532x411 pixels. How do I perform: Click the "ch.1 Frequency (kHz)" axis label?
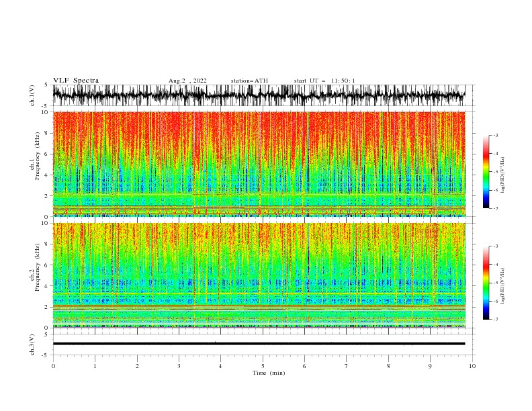pos(35,155)
